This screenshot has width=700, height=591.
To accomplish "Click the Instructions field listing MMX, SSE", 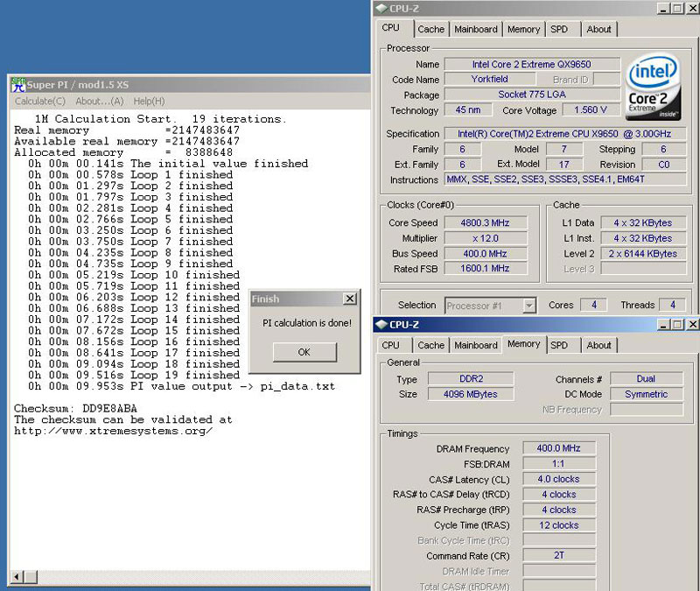I will point(564,179).
